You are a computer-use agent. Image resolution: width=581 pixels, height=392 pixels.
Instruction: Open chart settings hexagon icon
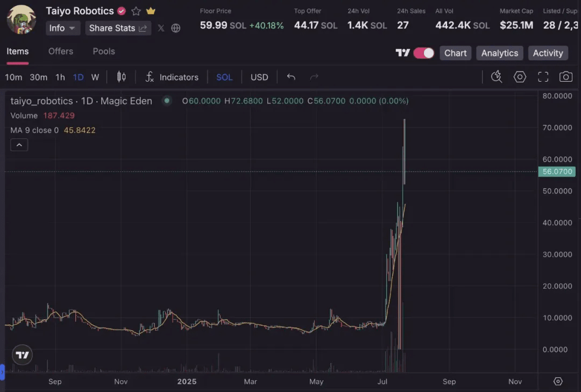tap(520, 77)
